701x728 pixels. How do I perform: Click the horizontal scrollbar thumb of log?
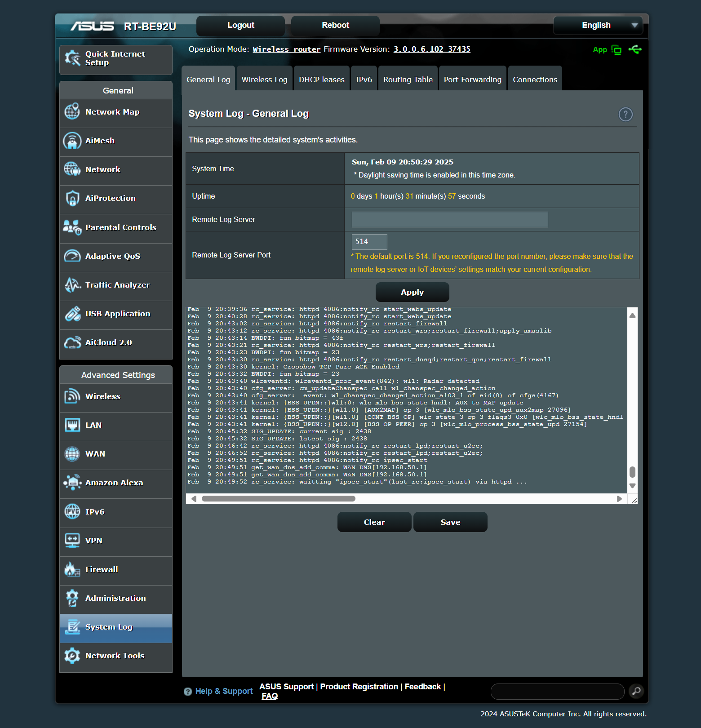click(x=278, y=498)
